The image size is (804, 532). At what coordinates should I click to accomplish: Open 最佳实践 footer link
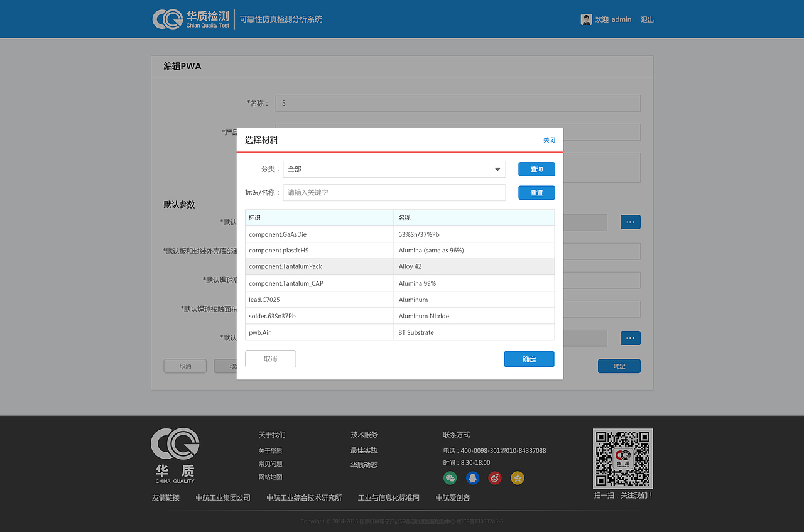(x=364, y=450)
